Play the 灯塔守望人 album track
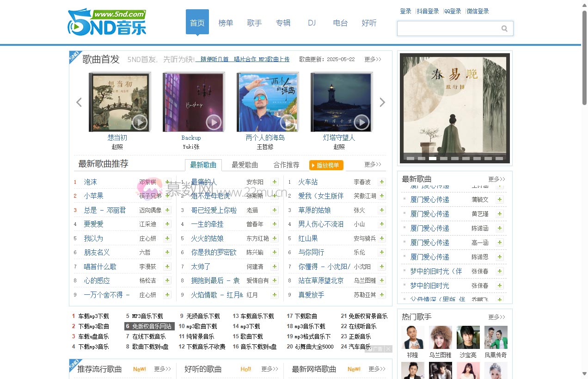 [x=361, y=122]
